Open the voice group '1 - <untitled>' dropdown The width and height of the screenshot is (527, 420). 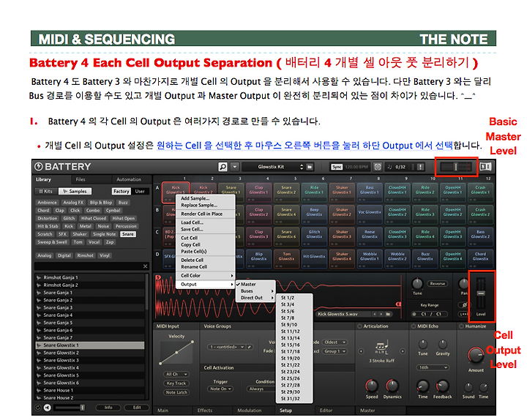click(226, 347)
